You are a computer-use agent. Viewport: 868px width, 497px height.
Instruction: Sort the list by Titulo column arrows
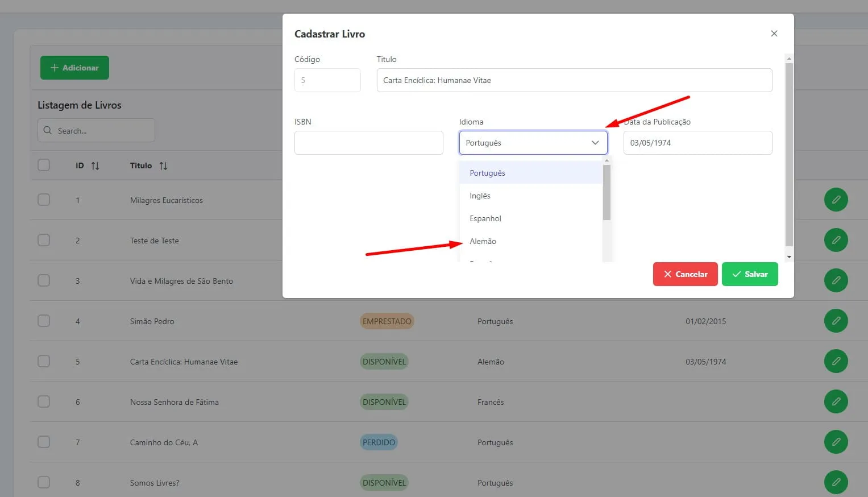coord(163,166)
